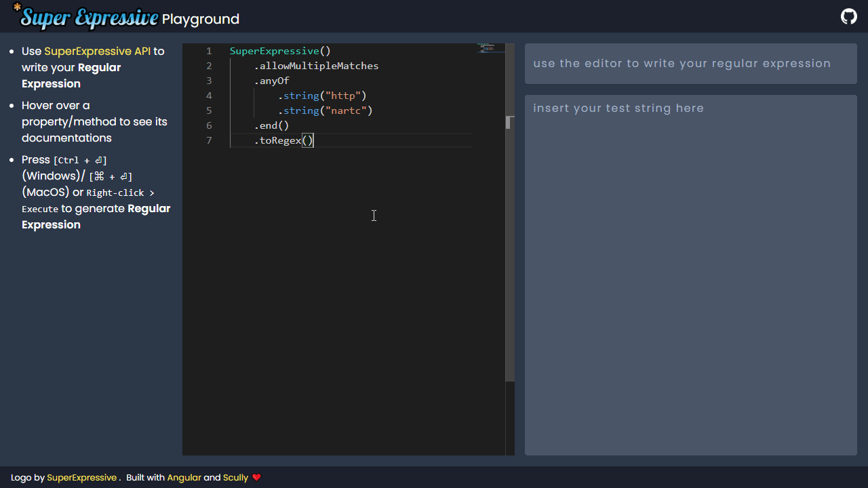Select line number 2 in editor
This screenshot has width=868, height=488.
209,66
